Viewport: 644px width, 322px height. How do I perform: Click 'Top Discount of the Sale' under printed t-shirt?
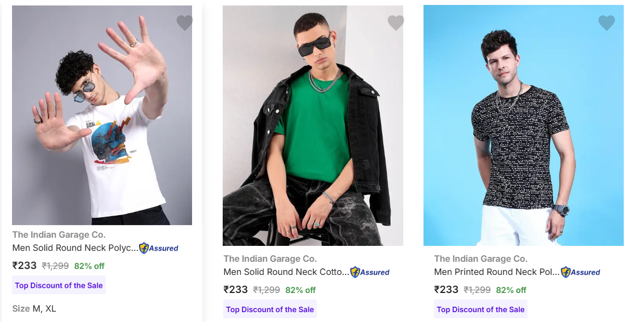click(x=480, y=309)
